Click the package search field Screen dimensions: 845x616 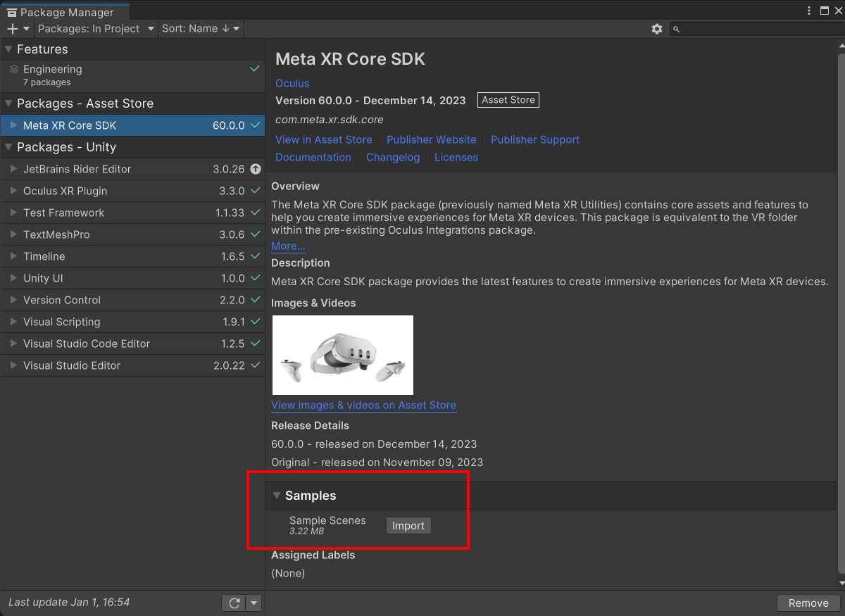(755, 29)
